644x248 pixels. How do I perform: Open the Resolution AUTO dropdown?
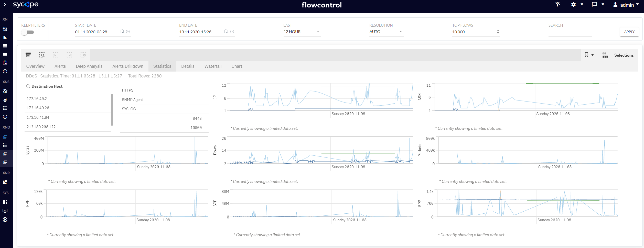point(386,32)
